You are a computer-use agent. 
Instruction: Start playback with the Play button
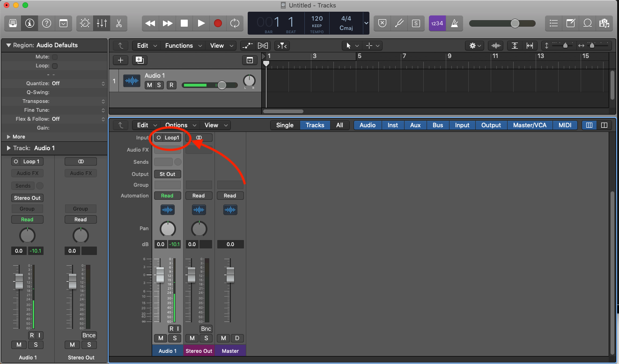click(x=201, y=23)
